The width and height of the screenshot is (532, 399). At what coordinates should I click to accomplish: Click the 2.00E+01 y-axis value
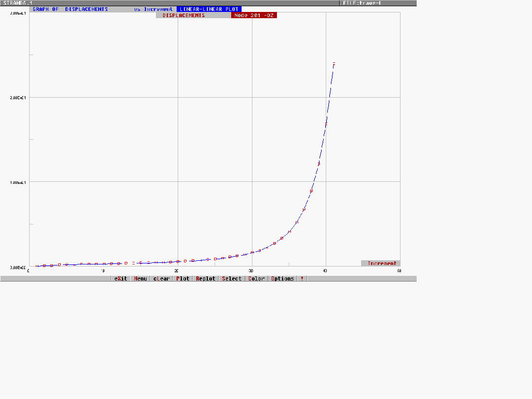click(x=18, y=98)
